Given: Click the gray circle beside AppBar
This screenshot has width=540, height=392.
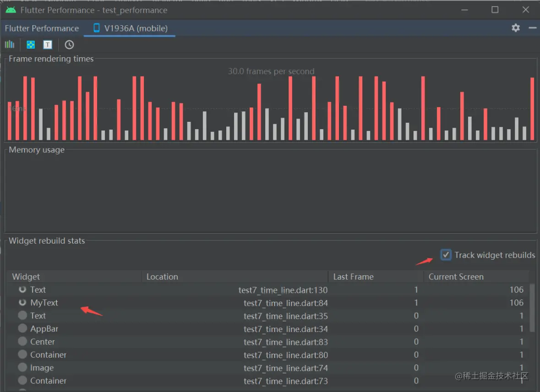Looking at the screenshot, I should click(22, 328).
